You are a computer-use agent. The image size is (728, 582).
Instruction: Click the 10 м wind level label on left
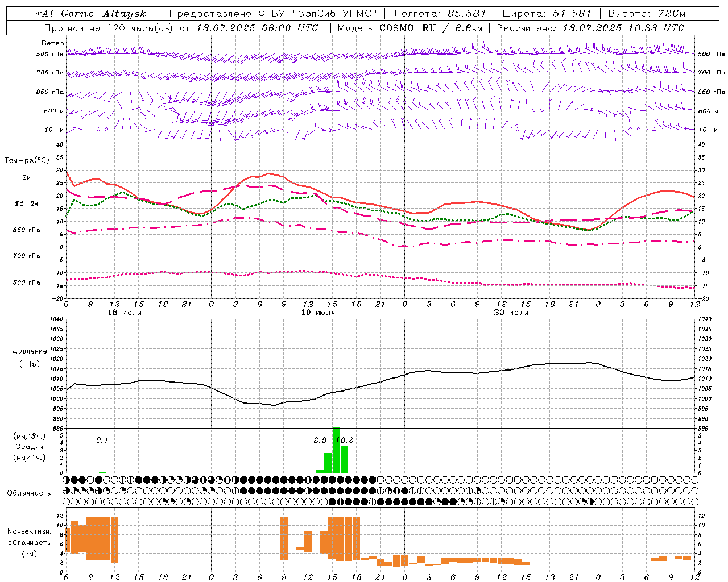(54, 130)
